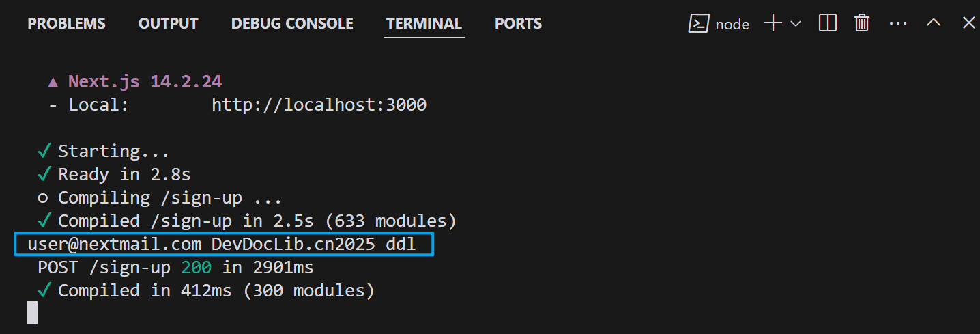Open the new terminal plus icon
The image size is (980, 334).
click(x=773, y=23)
